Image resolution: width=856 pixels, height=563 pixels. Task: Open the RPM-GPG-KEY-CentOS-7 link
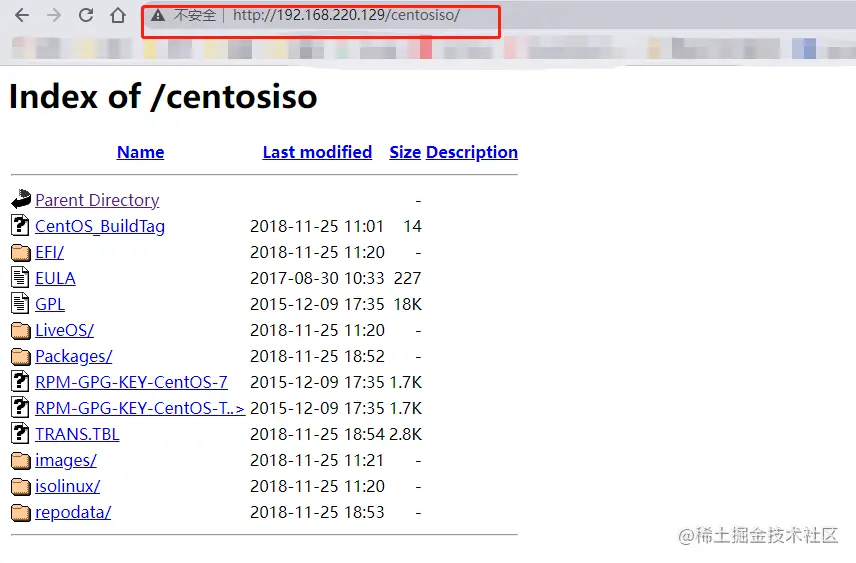coord(132,382)
